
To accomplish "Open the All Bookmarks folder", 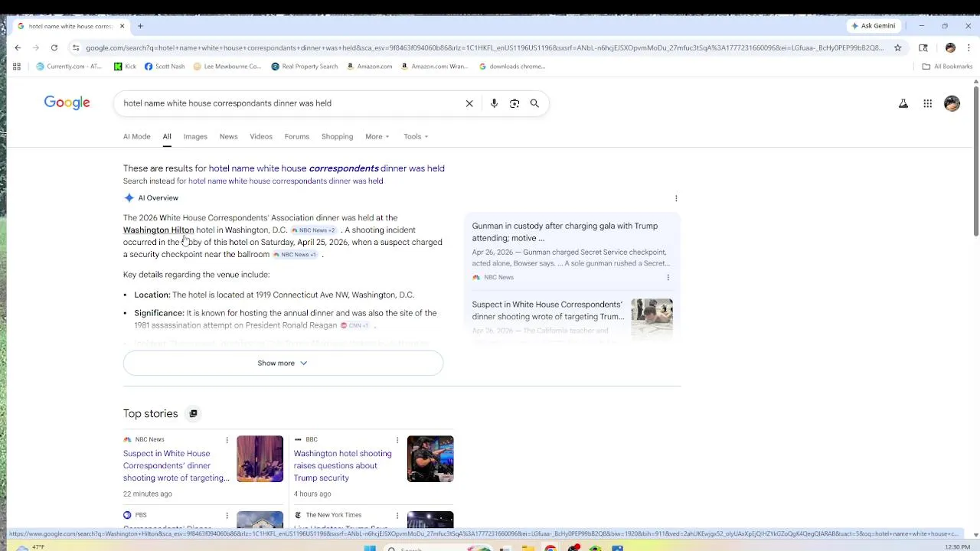I will tap(947, 67).
